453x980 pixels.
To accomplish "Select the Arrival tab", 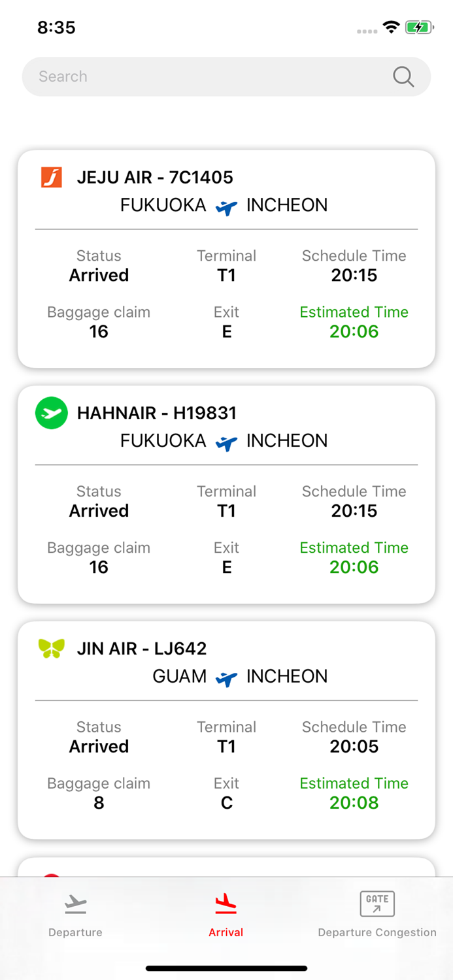I will [x=226, y=915].
